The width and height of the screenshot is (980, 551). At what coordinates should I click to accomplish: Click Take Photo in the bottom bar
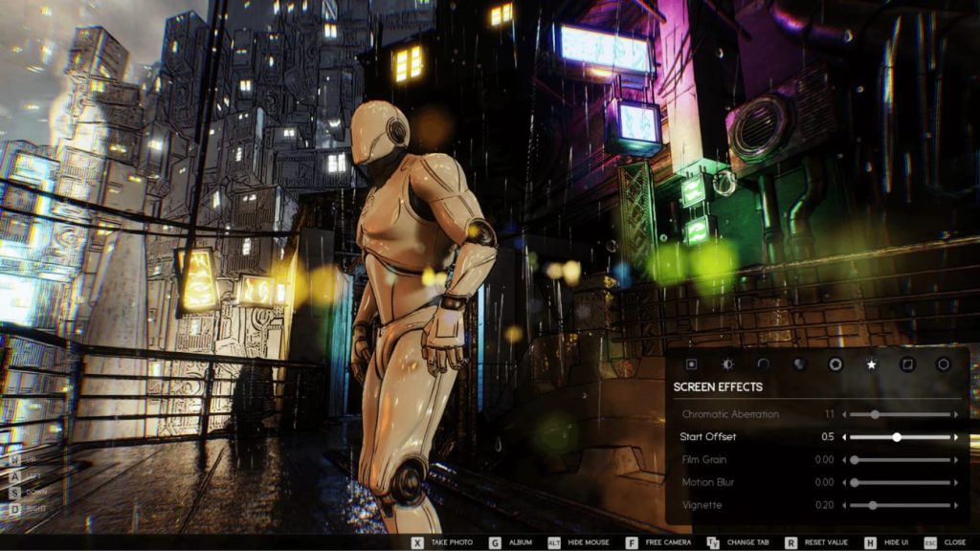[x=451, y=542]
